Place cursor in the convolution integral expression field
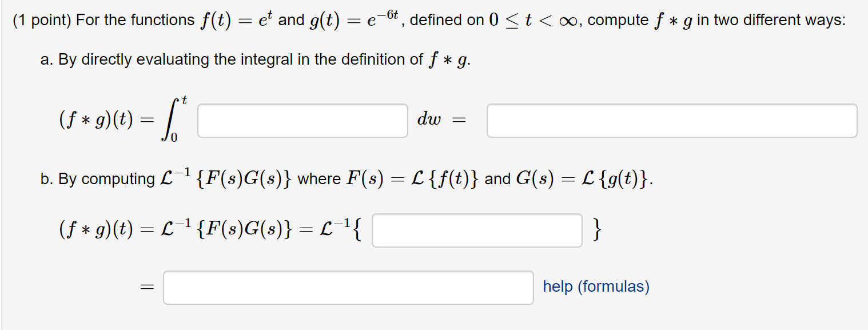 (x=302, y=120)
